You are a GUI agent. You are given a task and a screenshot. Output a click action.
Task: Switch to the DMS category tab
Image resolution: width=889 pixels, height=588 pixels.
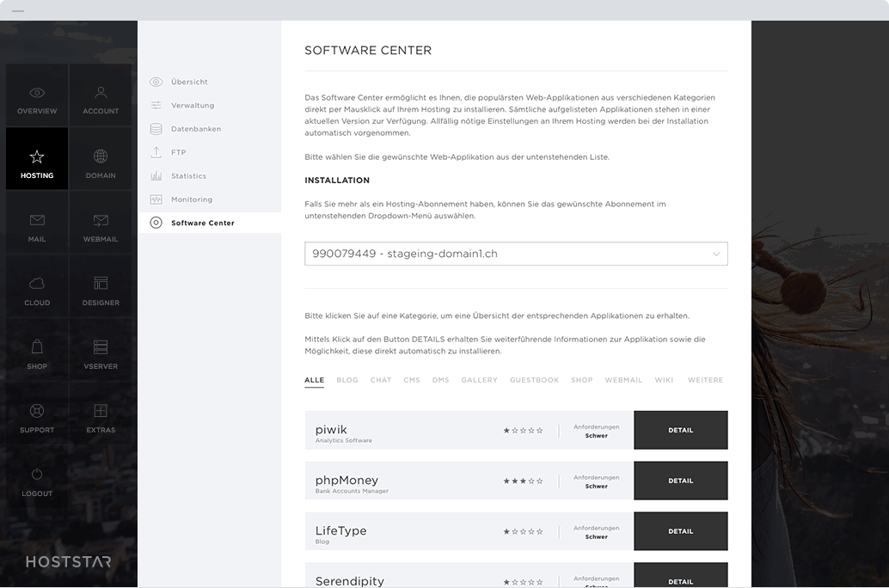440,380
